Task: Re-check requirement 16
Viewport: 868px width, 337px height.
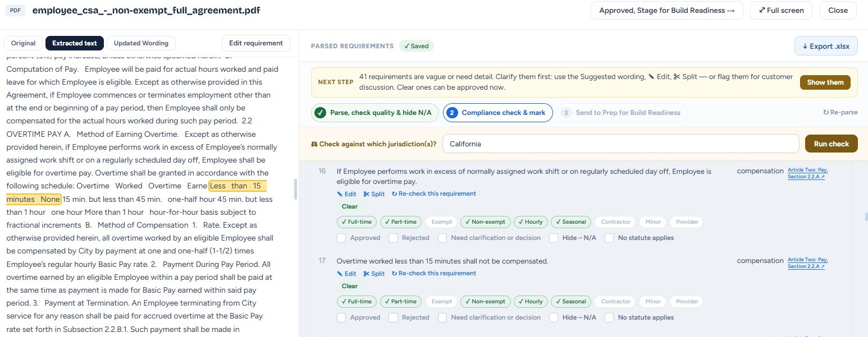Action: (x=434, y=194)
